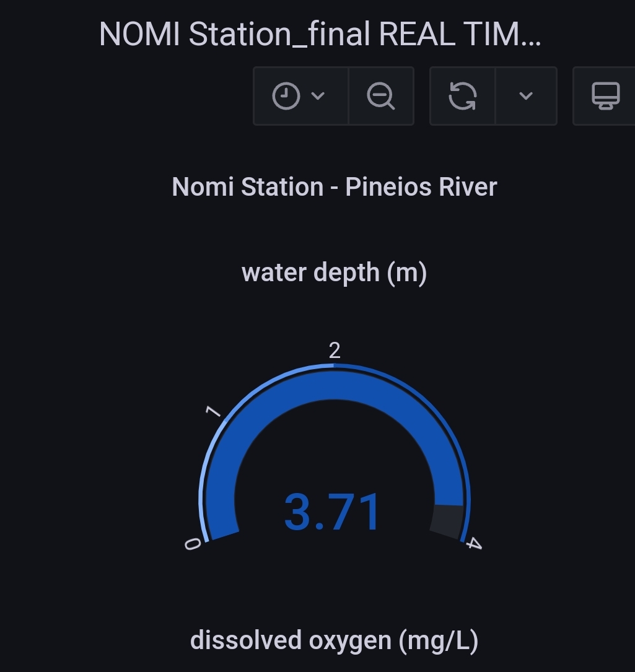Click the NOMI Station_final dashboard title
Viewport: 635px width, 672px height.
pos(320,34)
